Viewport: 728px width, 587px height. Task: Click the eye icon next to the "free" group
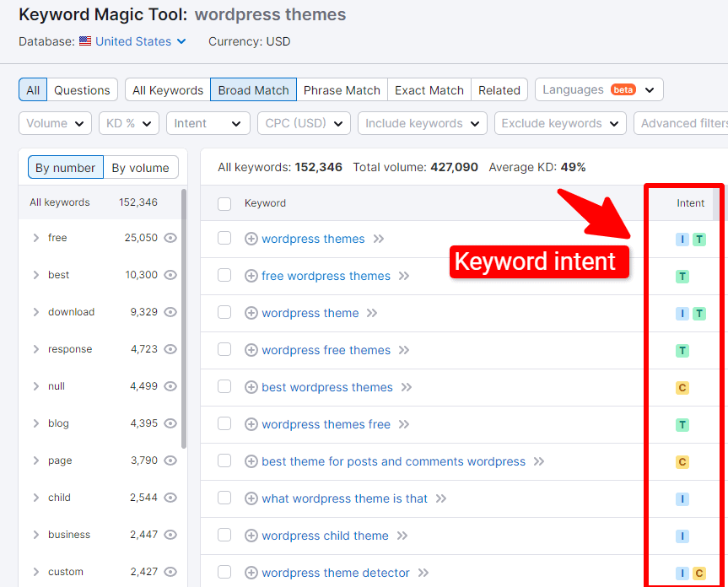pos(170,238)
